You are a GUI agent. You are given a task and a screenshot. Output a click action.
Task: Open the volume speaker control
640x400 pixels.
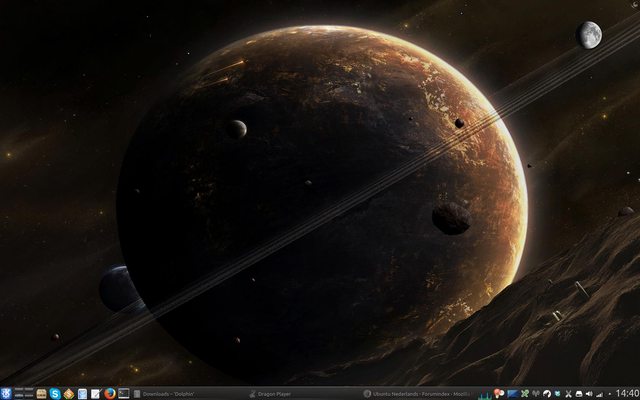[x=589, y=393]
